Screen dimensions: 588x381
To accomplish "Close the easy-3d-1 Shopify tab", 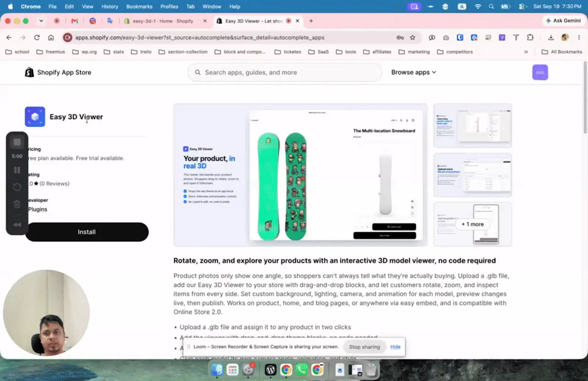I will click(x=205, y=21).
